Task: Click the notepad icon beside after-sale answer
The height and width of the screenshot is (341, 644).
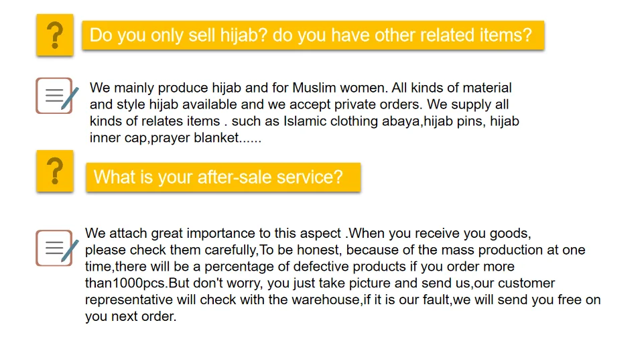Action: [x=57, y=248]
